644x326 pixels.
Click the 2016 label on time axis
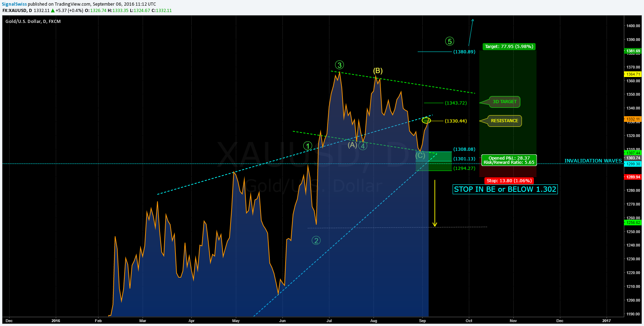[56, 321]
